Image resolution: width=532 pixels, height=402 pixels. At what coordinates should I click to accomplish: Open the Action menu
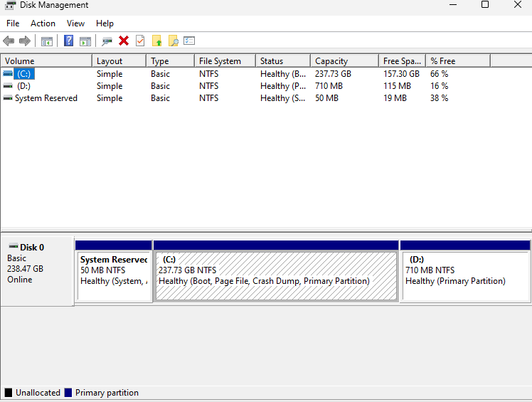pyautogui.click(x=43, y=23)
